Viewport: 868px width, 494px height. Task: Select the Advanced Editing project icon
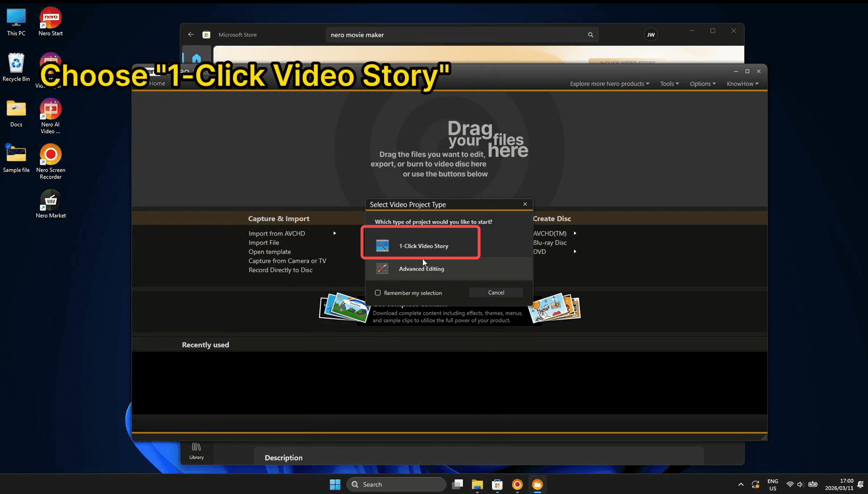[382, 268]
